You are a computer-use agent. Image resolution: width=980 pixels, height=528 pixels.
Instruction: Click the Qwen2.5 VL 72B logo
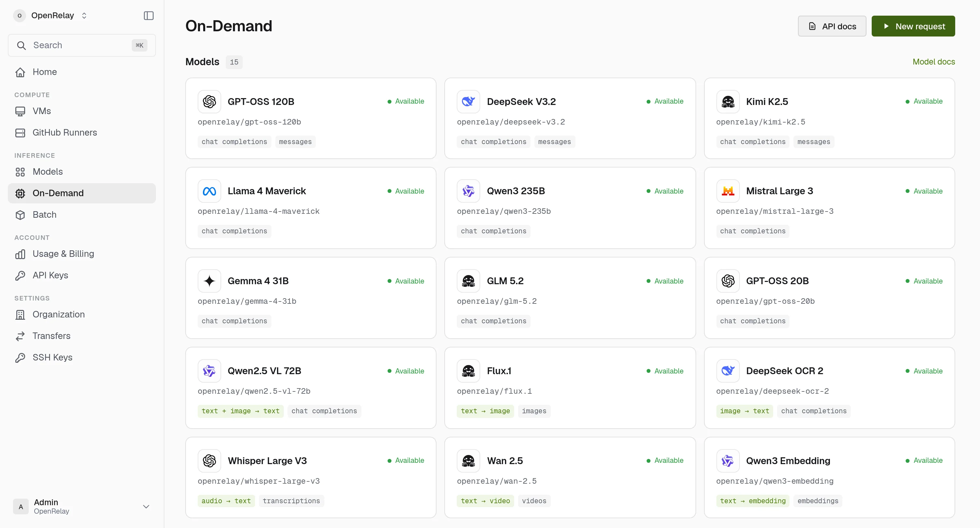pos(209,371)
